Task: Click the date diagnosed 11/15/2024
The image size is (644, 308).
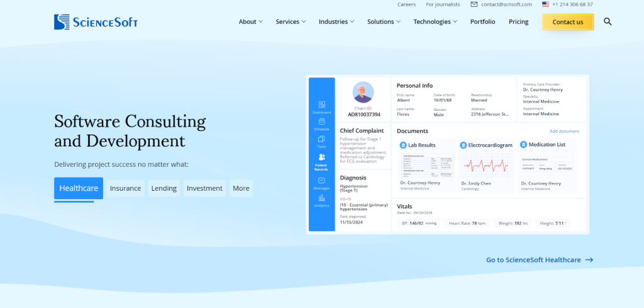Action: coord(351,222)
